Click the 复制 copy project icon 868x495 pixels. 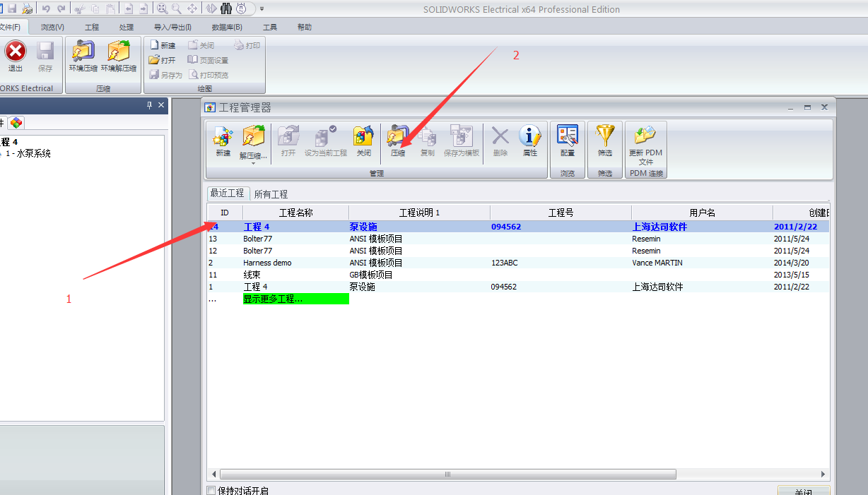point(428,136)
